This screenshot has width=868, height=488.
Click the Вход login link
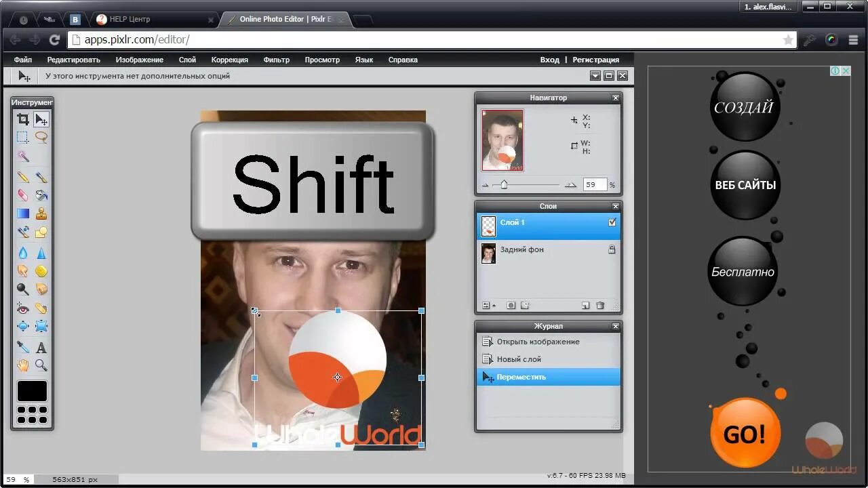click(x=549, y=60)
